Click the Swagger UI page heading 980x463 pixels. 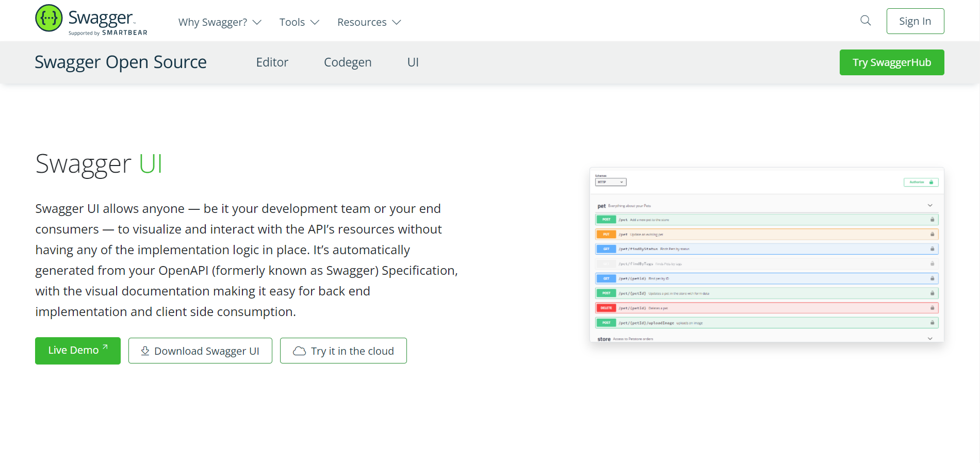[x=99, y=164]
